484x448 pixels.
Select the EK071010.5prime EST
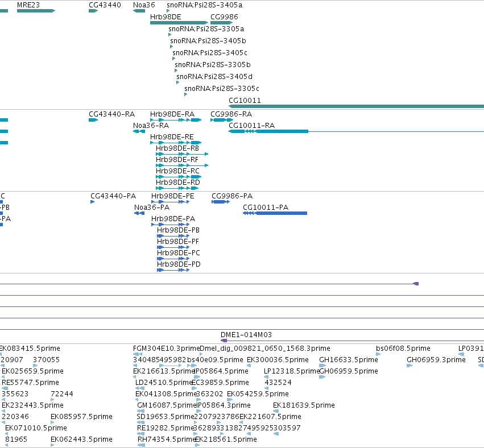(x=7, y=434)
